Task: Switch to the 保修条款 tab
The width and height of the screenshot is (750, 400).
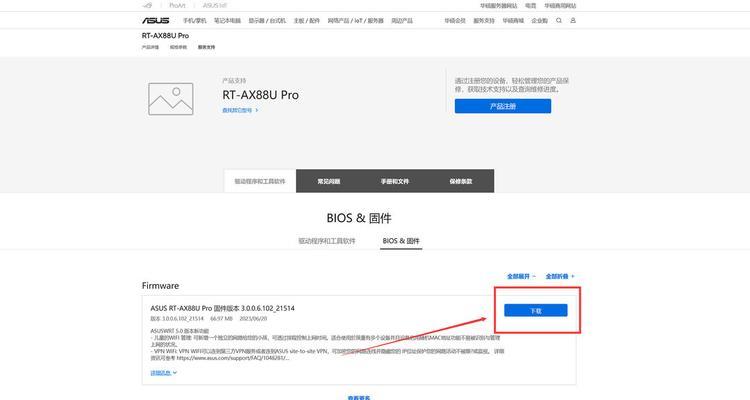Action: coord(461,181)
